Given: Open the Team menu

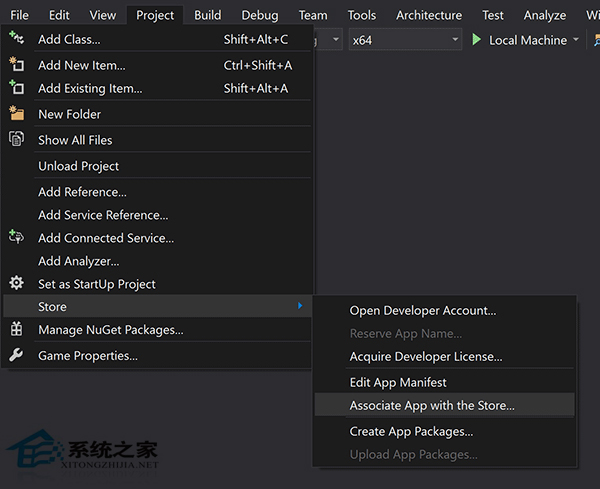Looking at the screenshot, I should (x=313, y=15).
